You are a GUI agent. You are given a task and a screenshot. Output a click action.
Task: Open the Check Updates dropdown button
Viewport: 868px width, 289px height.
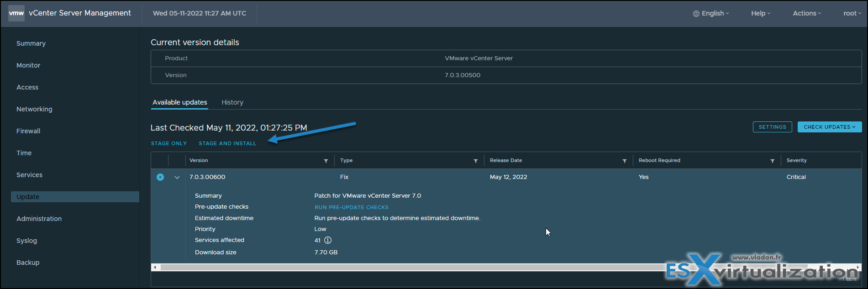(830, 127)
